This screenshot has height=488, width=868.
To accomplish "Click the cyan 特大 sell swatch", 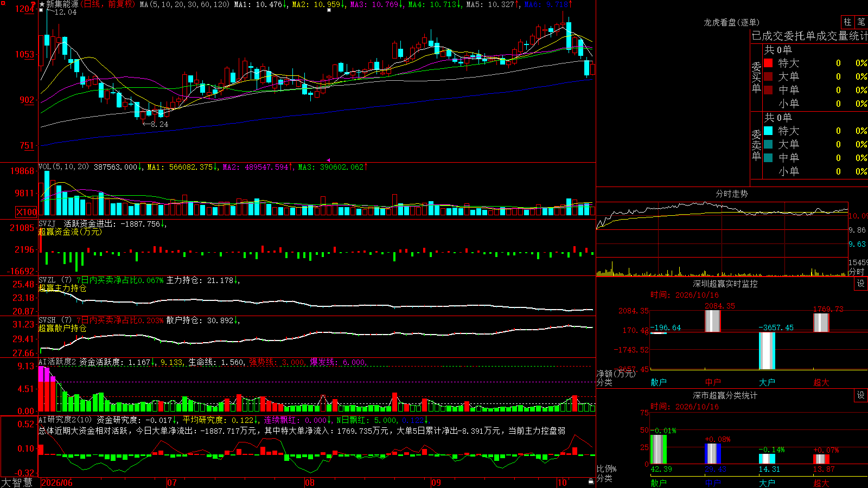I will [x=768, y=131].
